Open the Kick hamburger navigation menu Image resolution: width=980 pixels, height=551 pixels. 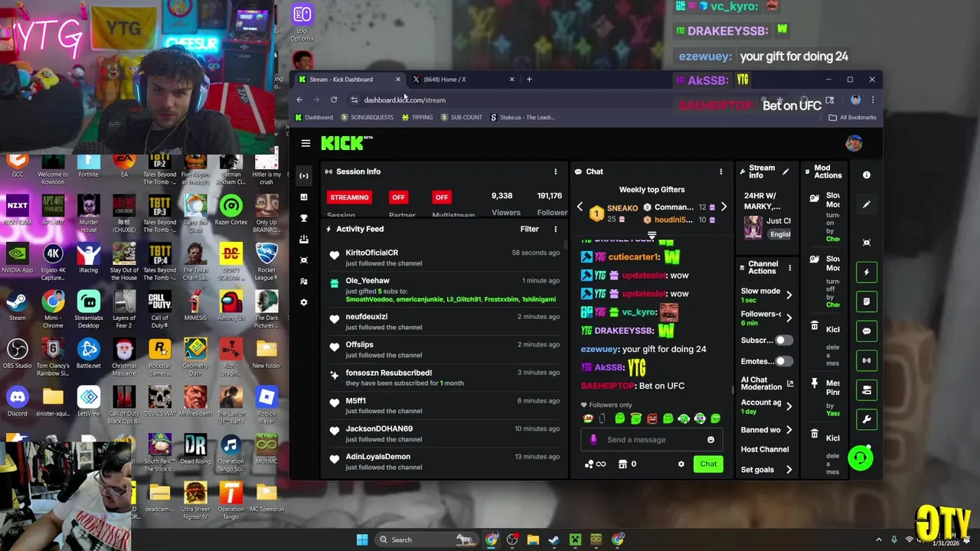click(x=305, y=143)
